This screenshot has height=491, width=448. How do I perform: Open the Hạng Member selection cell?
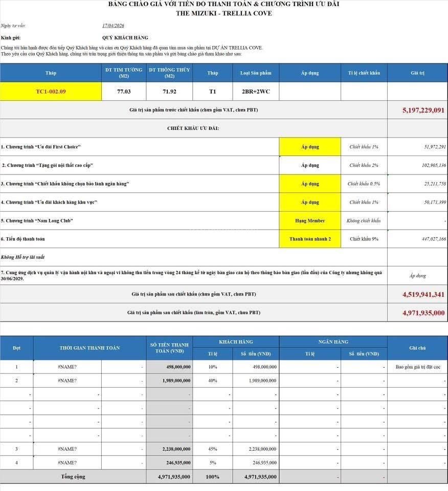tap(310, 221)
